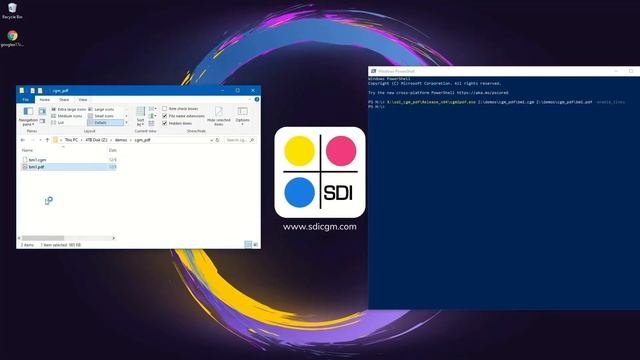Click the search magnifier icon
This screenshot has width=640, height=360.
[x=252, y=140]
